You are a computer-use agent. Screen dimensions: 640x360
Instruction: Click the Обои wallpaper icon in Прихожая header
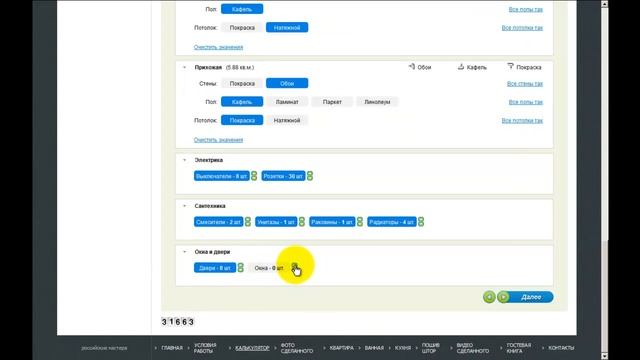412,67
